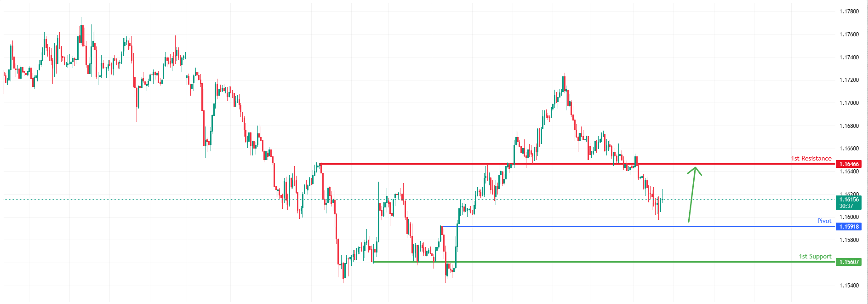The width and height of the screenshot is (868, 304).
Task: Click the 1.17000 price axis label
Action: [849, 103]
